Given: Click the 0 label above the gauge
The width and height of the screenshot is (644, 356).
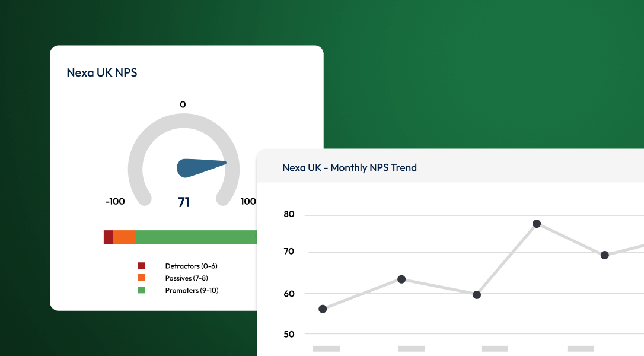Looking at the screenshot, I should 183,104.
